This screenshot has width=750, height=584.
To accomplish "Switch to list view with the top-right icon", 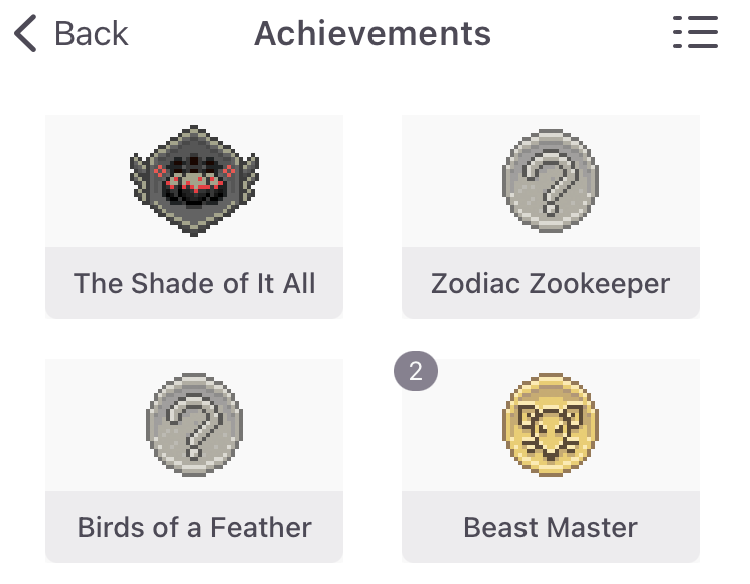I will 696,33.
